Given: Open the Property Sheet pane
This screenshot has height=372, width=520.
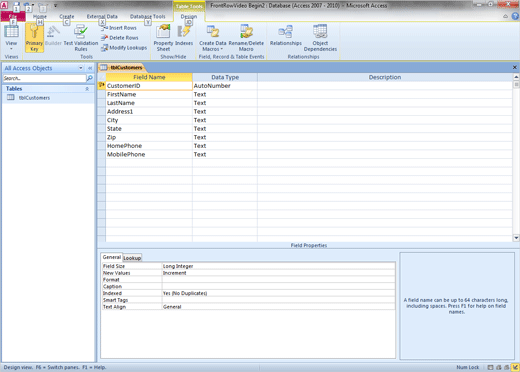Looking at the screenshot, I should 163,37.
